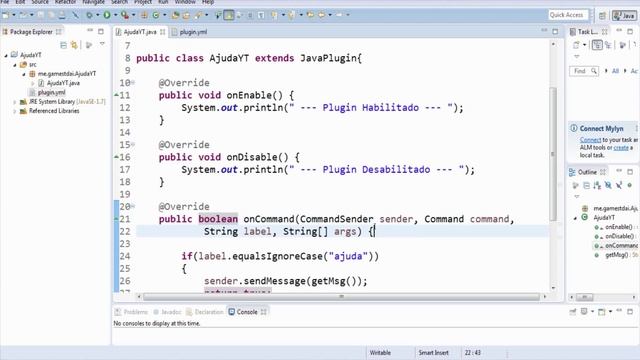Click the Open Type icon in toolbar

(x=175, y=15)
